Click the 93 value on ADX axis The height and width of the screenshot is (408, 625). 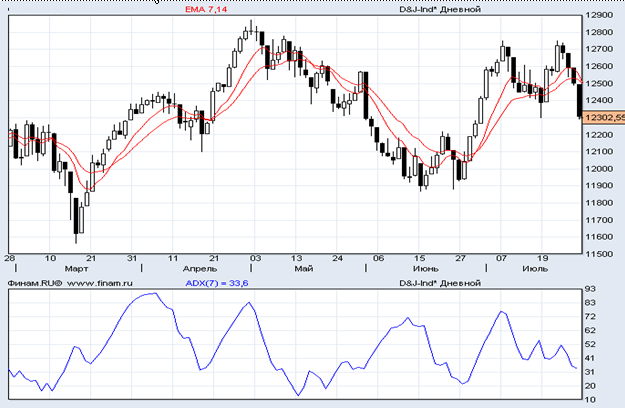pos(591,289)
